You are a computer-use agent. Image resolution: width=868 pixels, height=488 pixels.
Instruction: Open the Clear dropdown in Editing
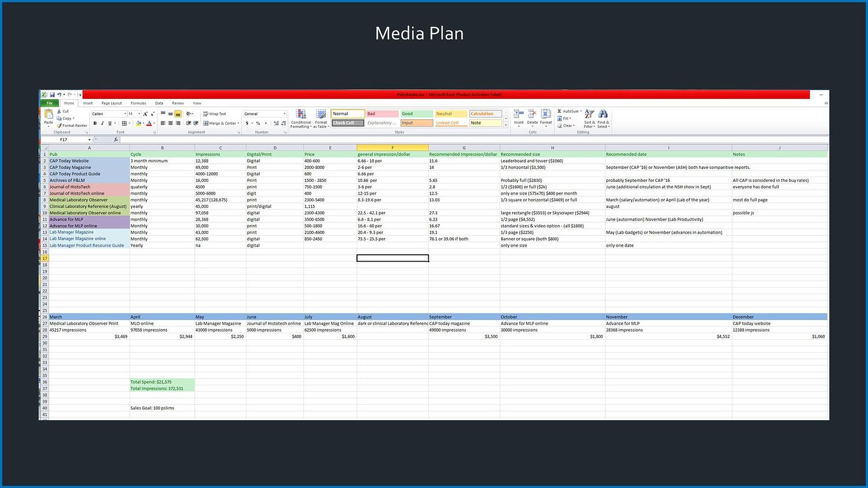[x=567, y=126]
